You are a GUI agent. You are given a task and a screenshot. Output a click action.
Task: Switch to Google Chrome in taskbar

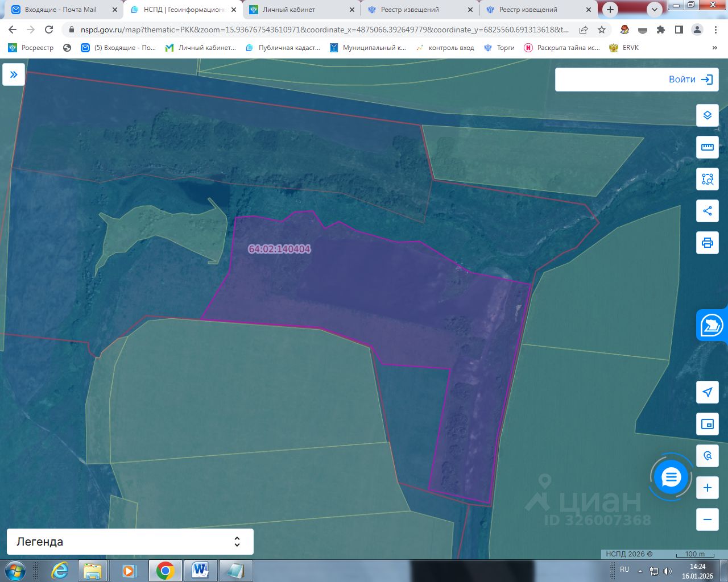(x=166, y=570)
